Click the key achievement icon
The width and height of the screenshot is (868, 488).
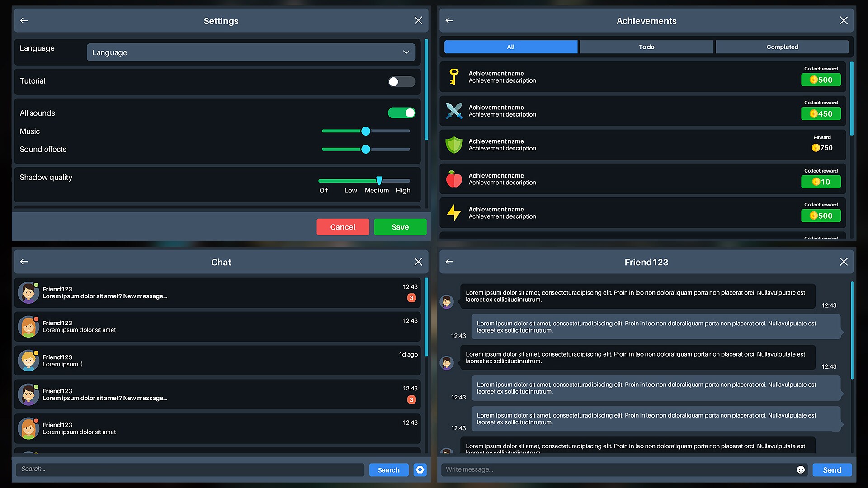tap(453, 77)
